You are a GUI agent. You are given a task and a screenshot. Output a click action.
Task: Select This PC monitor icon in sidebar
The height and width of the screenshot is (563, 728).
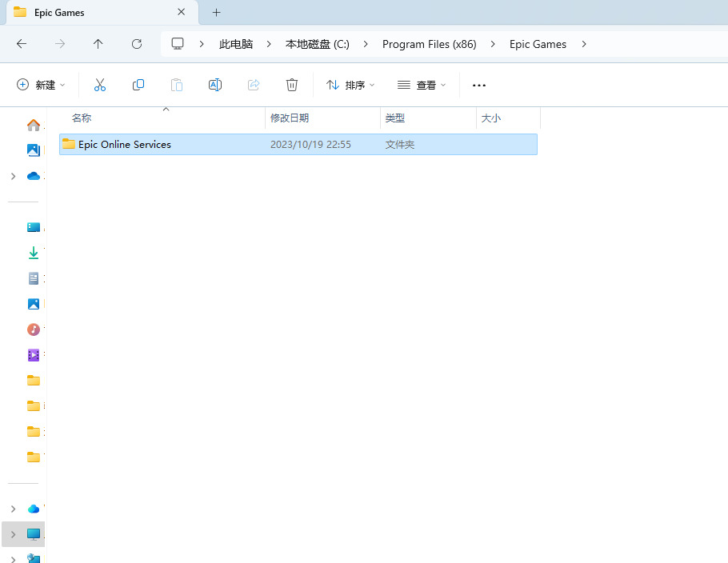click(x=34, y=534)
